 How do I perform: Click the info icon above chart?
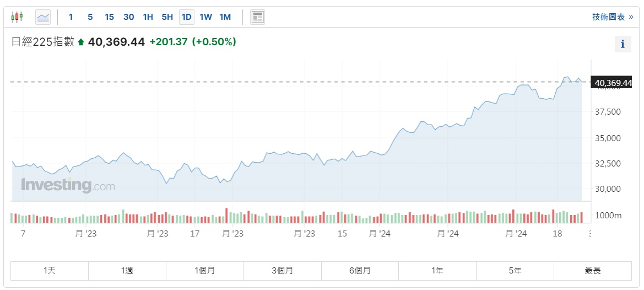coord(623,44)
